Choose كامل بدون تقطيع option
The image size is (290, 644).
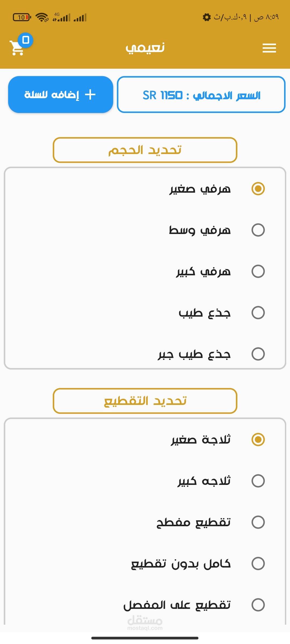(x=258, y=563)
